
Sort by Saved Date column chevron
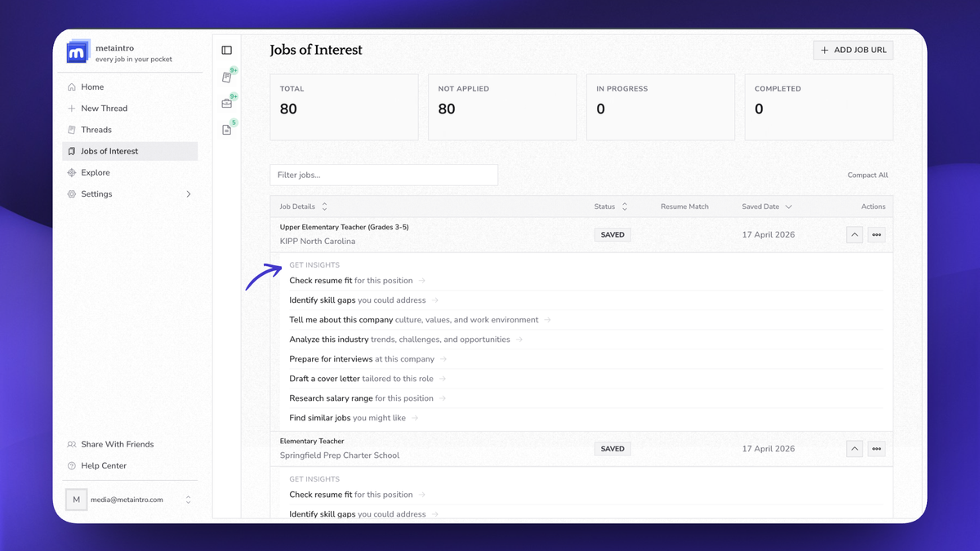pos(788,207)
